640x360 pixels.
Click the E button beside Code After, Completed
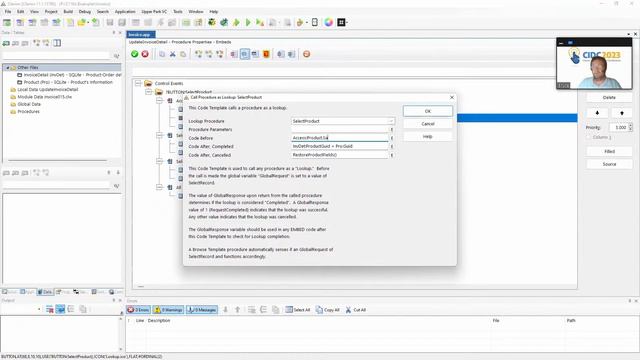392,147
